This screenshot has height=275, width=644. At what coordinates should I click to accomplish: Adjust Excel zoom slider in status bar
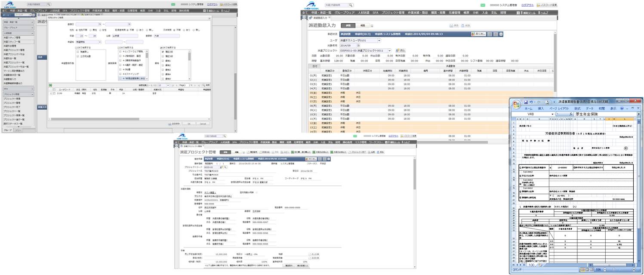pos(613,269)
